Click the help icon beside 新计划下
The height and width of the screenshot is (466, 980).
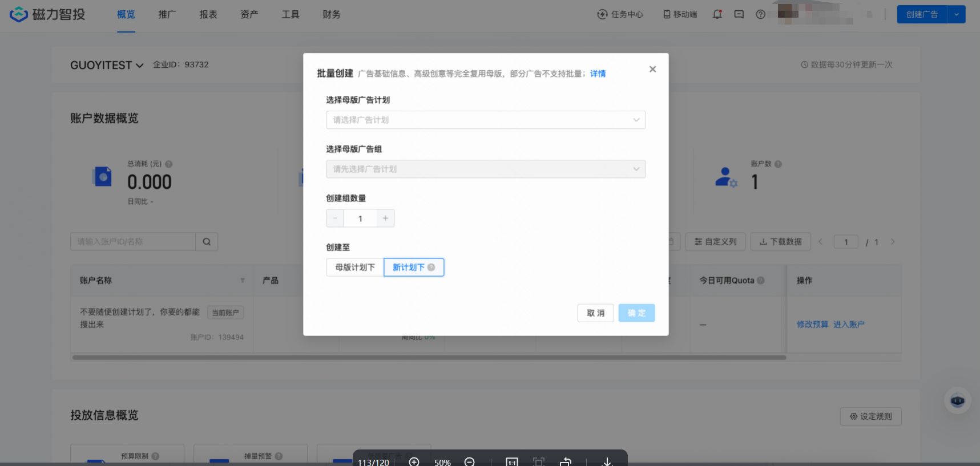[431, 268]
